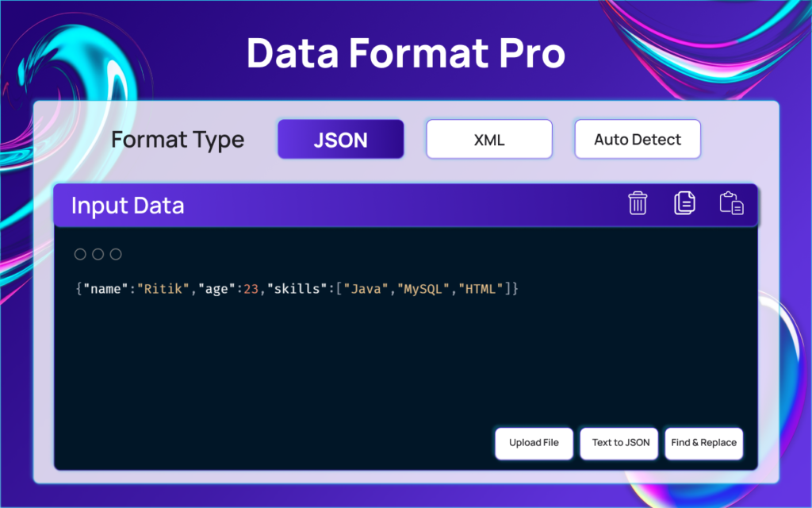Viewport: 812px width, 508px height.
Task: Click the third circle in editor window
Action: pyautogui.click(x=116, y=254)
